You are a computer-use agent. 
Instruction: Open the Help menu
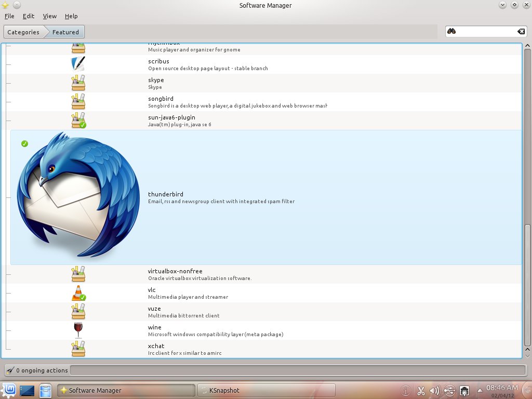point(71,16)
